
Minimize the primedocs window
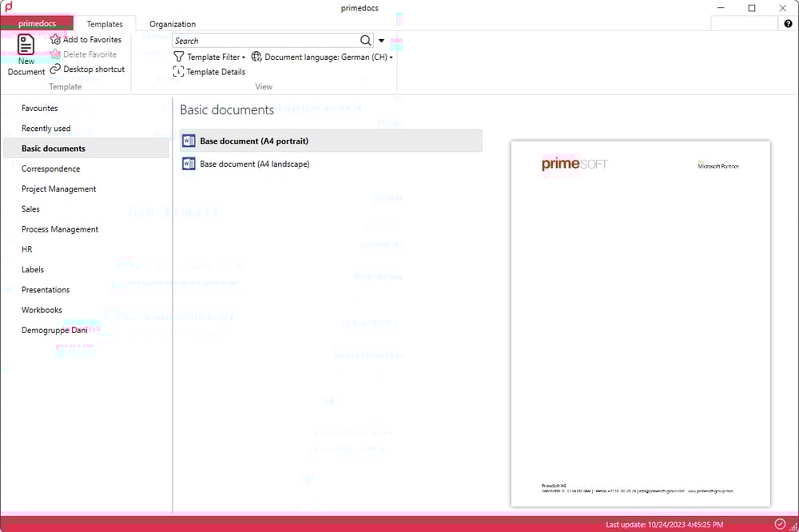[721, 8]
